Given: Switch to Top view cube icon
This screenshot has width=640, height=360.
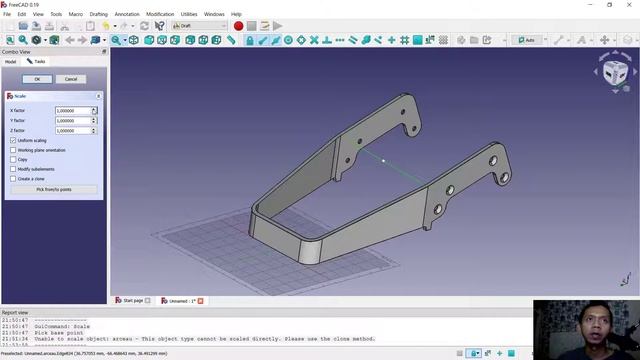Looking at the screenshot, I should tap(162, 40).
